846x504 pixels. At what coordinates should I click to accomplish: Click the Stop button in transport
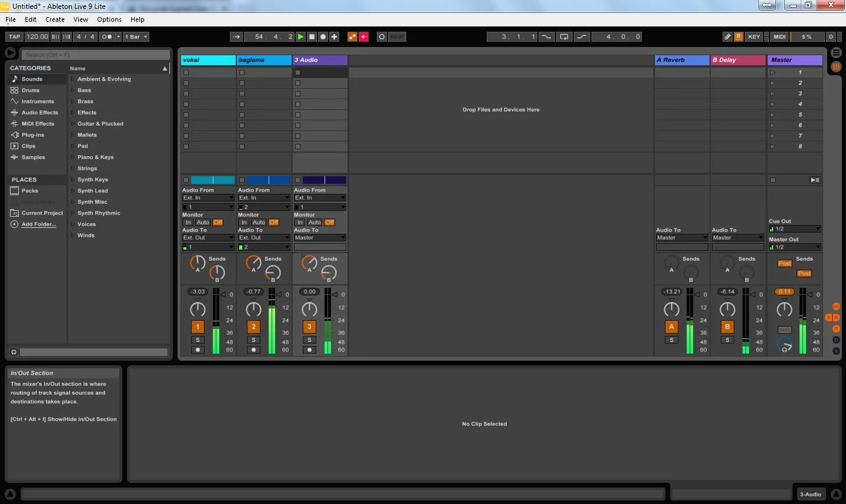click(312, 36)
